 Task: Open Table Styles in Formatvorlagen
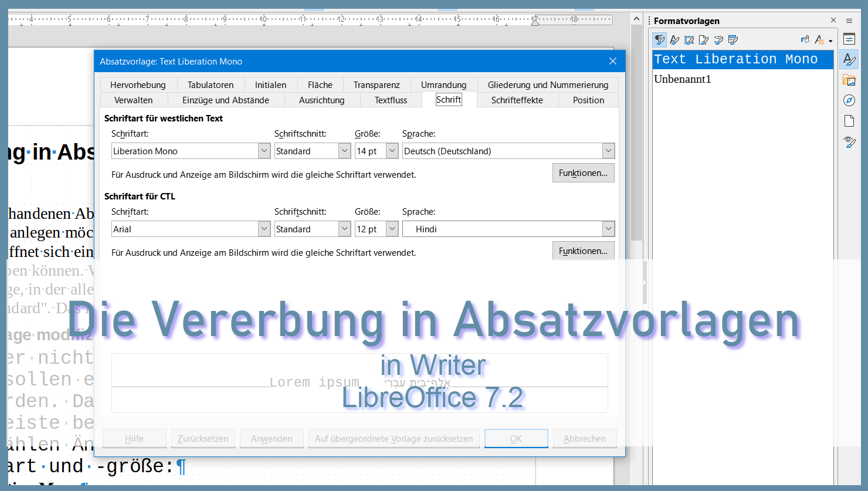[733, 40]
